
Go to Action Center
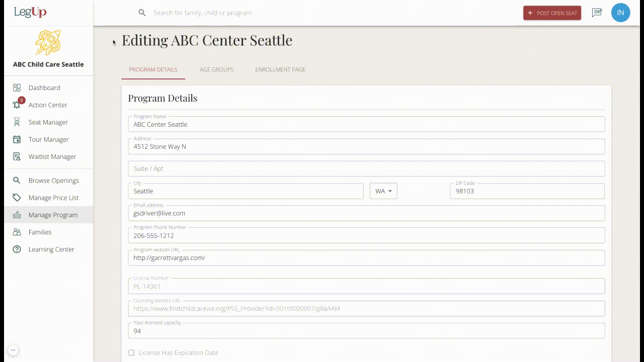coord(49,105)
